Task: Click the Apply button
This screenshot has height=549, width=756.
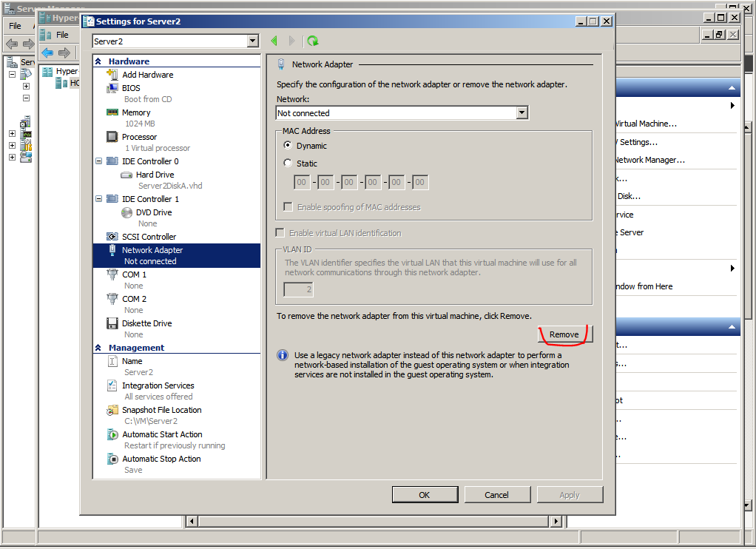Action: point(570,494)
